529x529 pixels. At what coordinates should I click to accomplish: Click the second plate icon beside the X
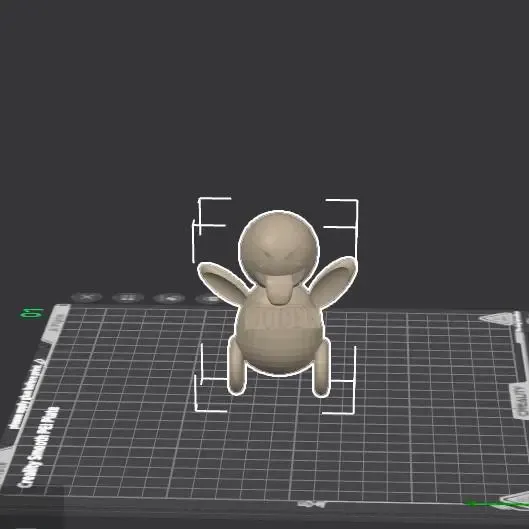pyautogui.click(x=128, y=298)
